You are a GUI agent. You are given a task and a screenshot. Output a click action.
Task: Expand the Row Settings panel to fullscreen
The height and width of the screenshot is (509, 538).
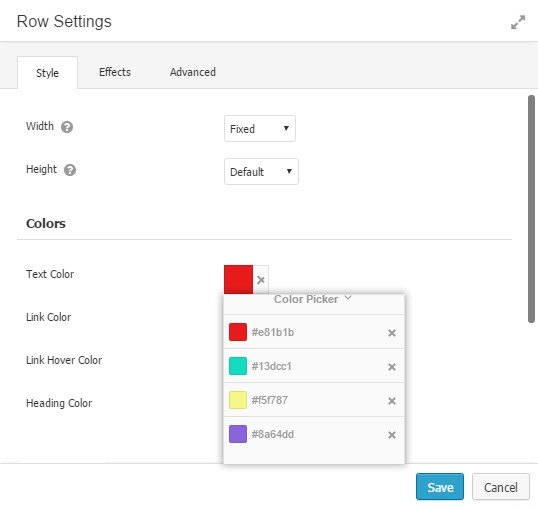click(x=518, y=22)
